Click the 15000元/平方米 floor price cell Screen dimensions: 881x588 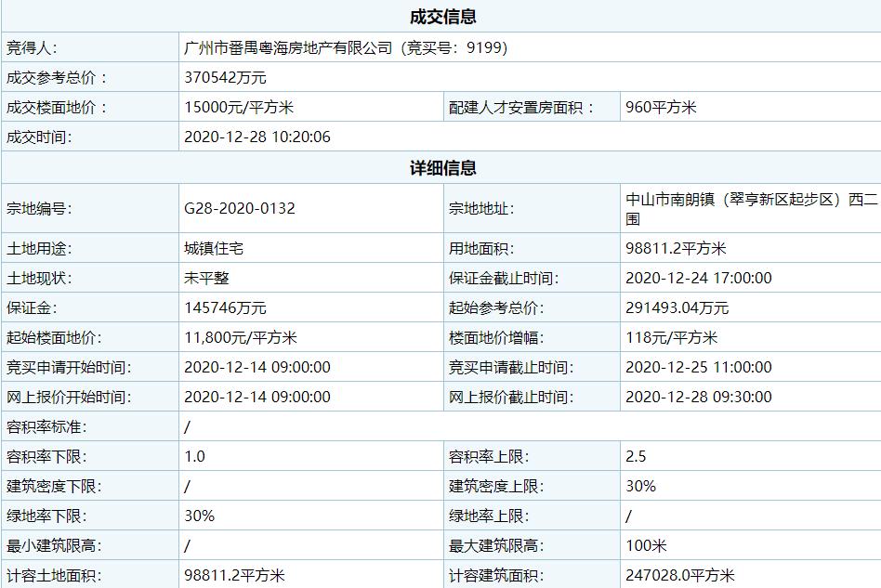click(x=239, y=107)
